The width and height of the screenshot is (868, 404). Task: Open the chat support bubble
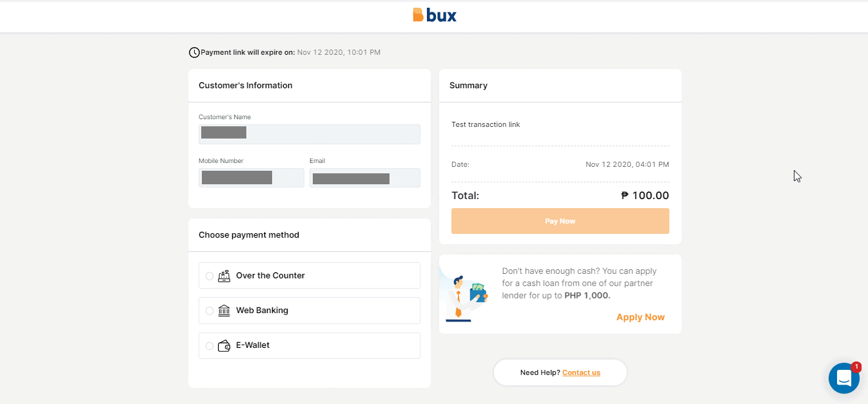pos(843,378)
